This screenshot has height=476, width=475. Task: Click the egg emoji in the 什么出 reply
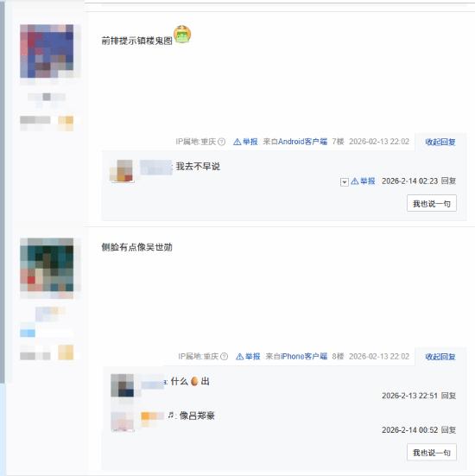click(194, 381)
